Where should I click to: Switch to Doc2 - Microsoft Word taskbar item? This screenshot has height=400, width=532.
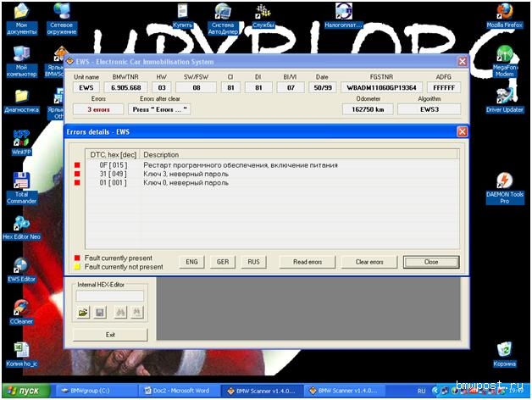point(180,391)
